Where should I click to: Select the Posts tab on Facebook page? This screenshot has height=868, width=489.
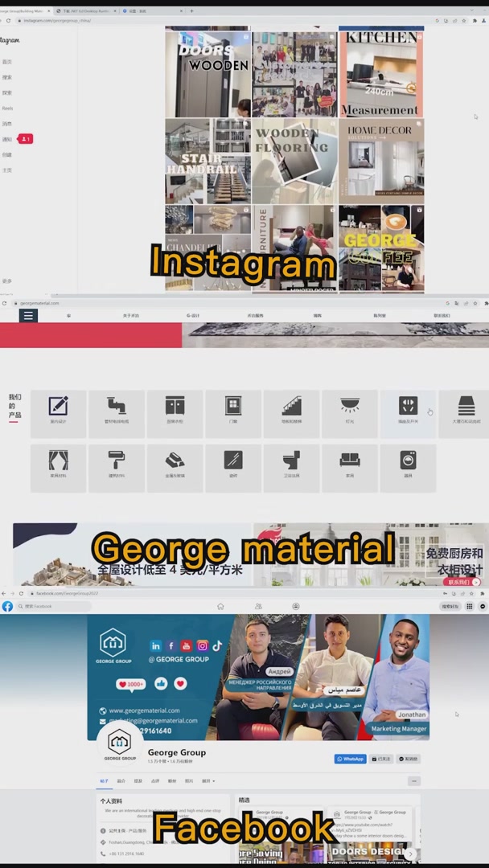[104, 781]
